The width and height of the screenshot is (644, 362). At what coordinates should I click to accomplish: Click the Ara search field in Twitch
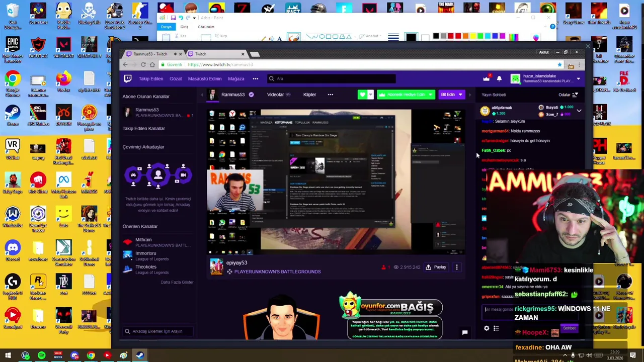point(332,78)
